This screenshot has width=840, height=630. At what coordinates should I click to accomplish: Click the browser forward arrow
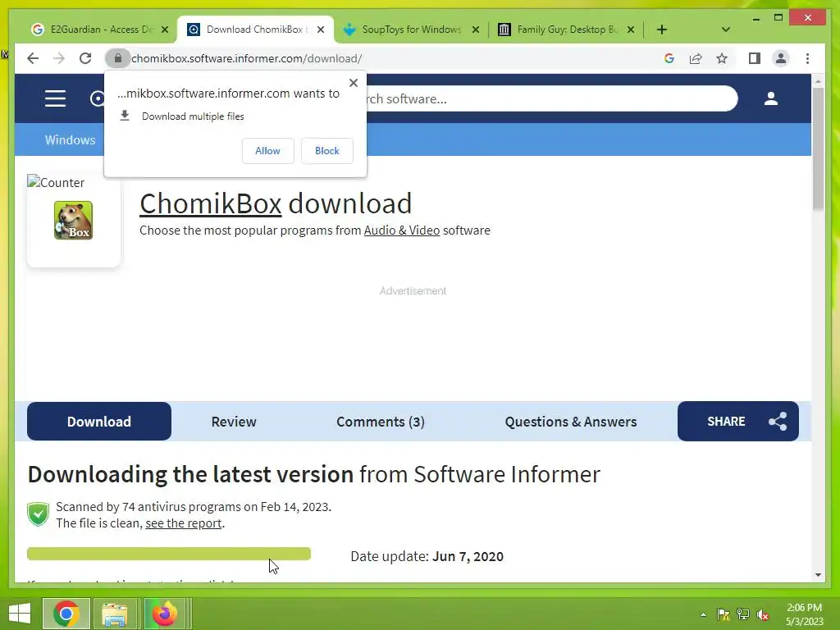point(59,58)
